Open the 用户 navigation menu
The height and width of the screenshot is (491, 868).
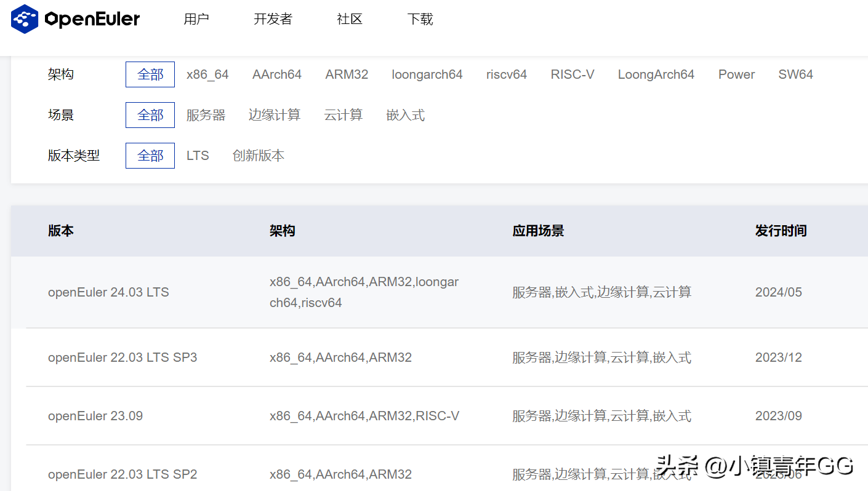pyautogui.click(x=196, y=19)
